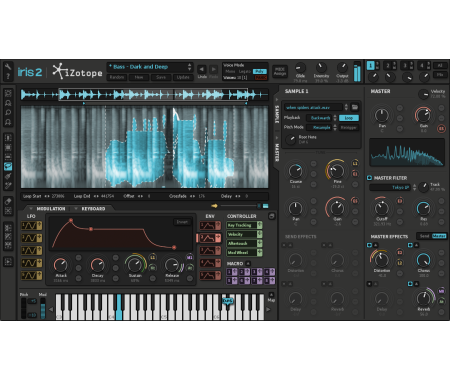This screenshot has height=380, width=450.
Task: Select sample slot 1 tab
Action: click(371, 65)
